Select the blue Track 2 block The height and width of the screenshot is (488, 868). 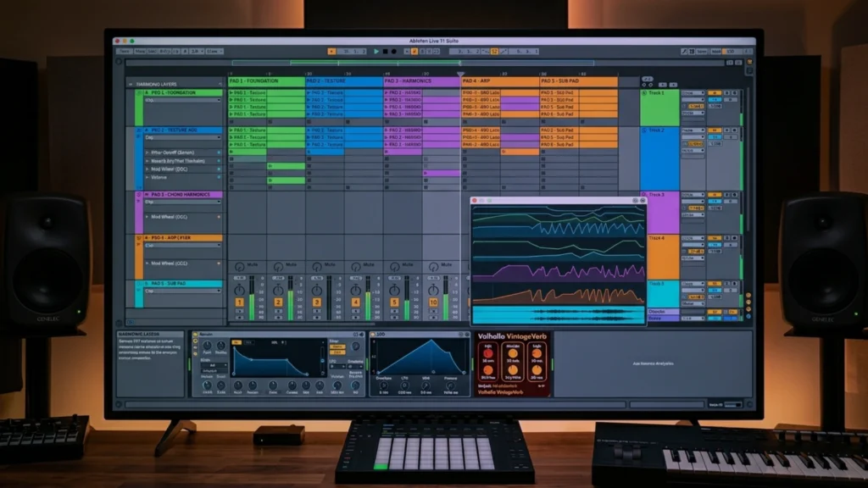click(659, 159)
